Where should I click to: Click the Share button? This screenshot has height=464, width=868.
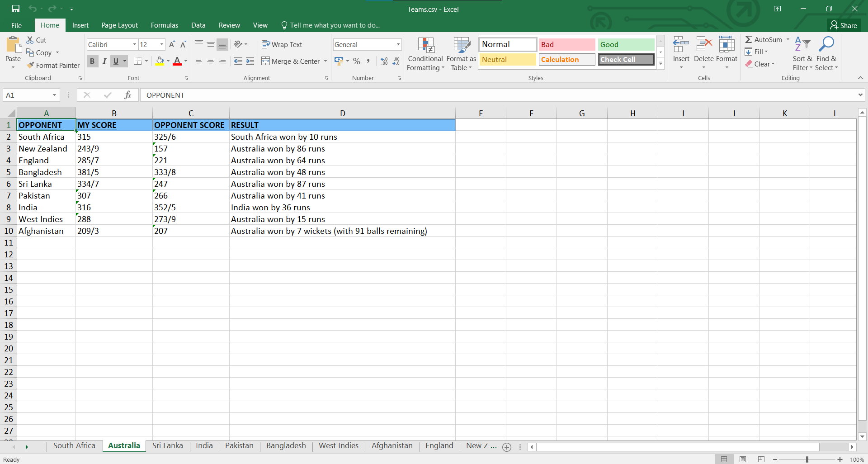[x=845, y=25]
